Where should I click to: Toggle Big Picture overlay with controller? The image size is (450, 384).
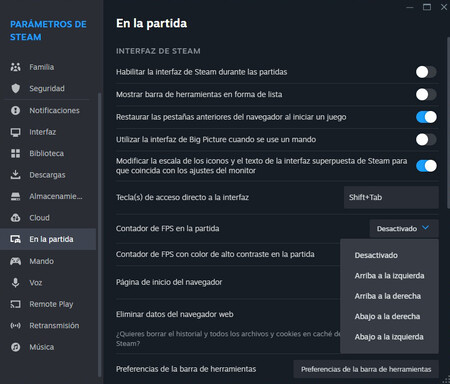click(426, 139)
